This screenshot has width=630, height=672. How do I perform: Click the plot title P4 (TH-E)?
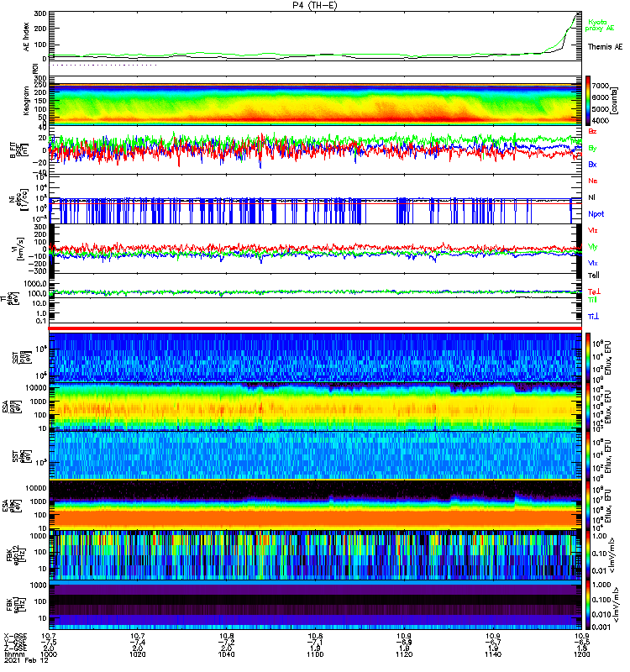pos(315,5)
